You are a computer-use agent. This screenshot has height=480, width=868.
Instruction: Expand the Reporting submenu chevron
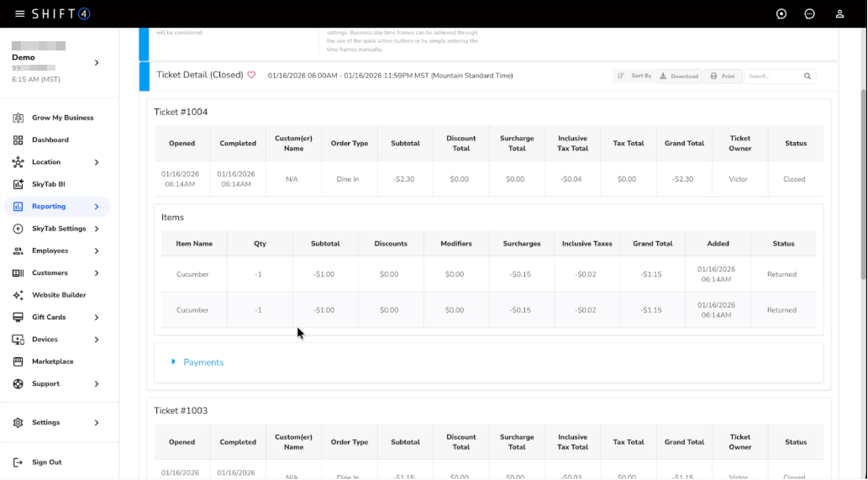coord(97,207)
